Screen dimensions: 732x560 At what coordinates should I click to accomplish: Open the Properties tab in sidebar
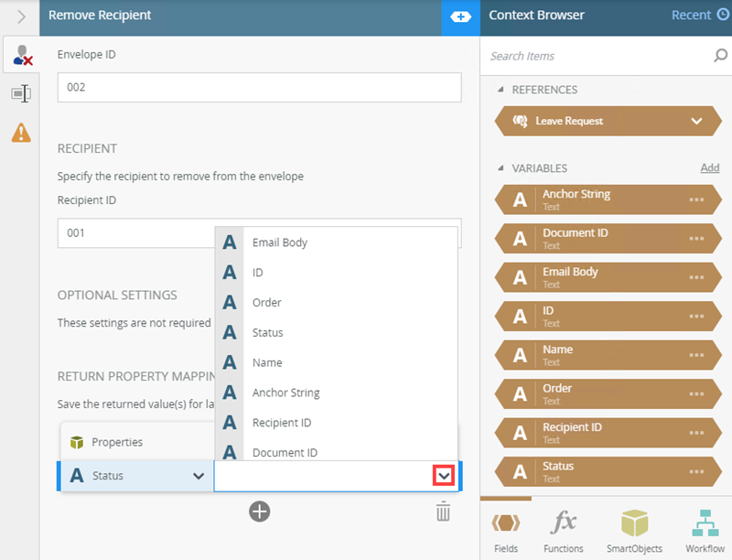(20, 93)
